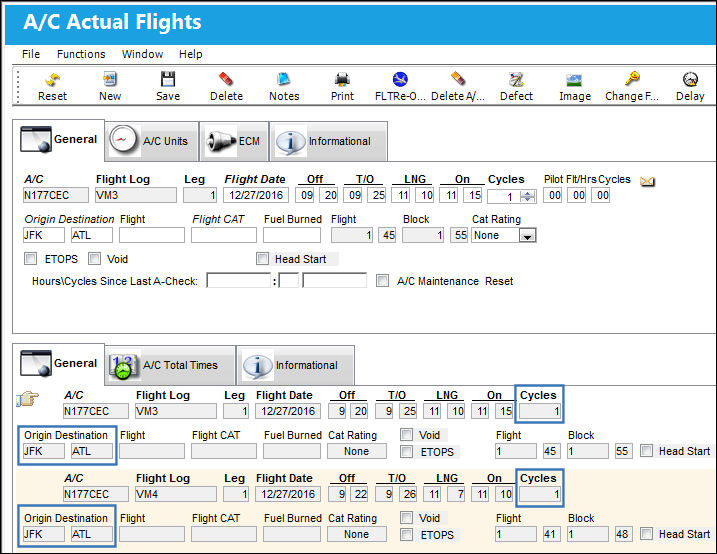717x554 pixels.
Task: Click the pointing hand icon on VM3 row
Action: coord(27,399)
